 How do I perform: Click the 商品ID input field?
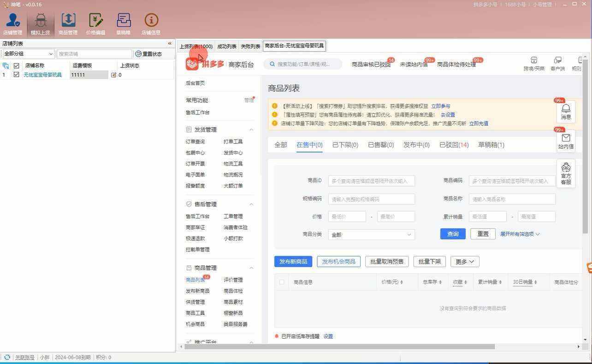coord(372,181)
